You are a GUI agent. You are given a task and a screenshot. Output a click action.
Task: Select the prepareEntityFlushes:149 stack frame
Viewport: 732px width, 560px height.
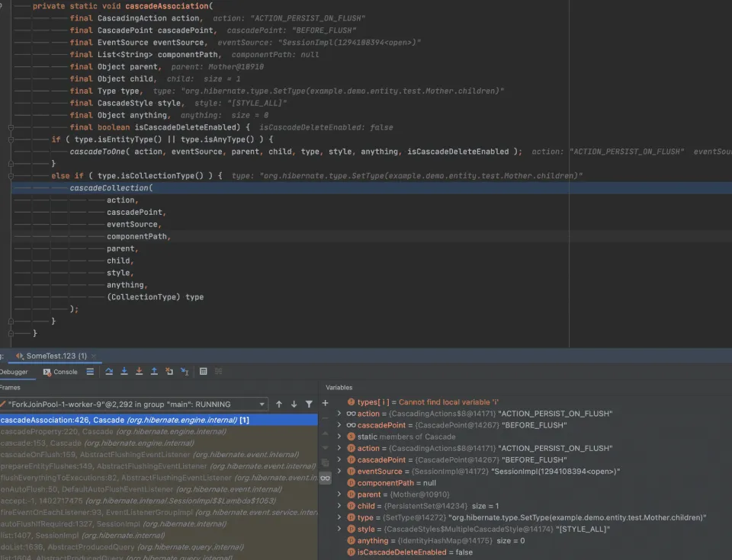pyautogui.click(x=159, y=466)
